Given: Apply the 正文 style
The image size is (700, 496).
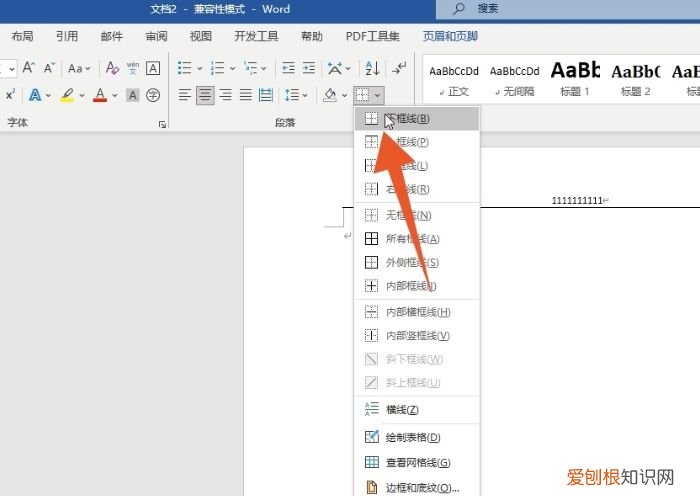Looking at the screenshot, I should [x=454, y=80].
